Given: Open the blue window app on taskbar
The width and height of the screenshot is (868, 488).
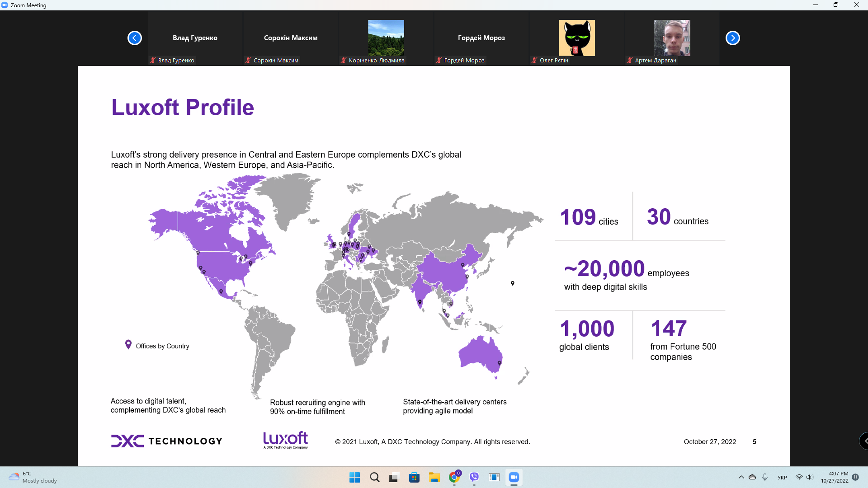Looking at the screenshot, I should 494,477.
